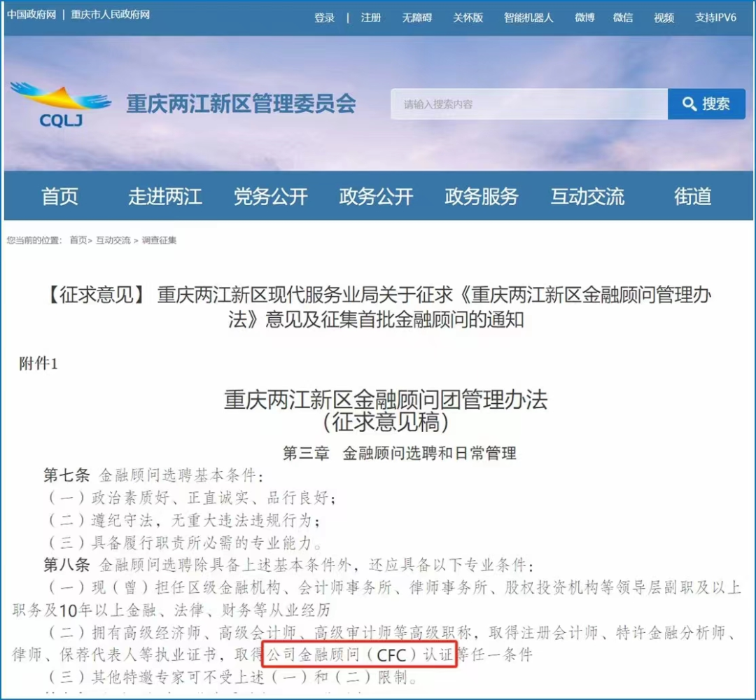This screenshot has height=700, width=756.
Task: Enable 无障碍 accessibility mode
Action: [x=417, y=17]
